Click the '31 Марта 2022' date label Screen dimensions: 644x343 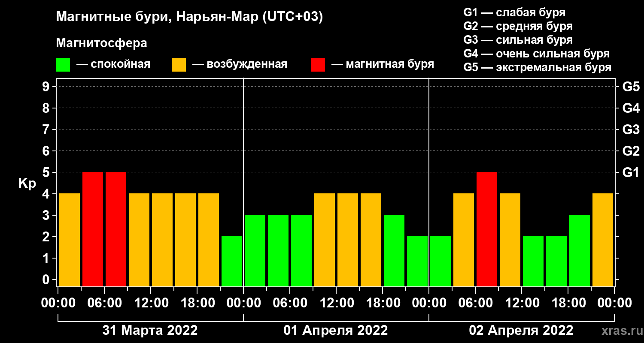[x=150, y=330]
